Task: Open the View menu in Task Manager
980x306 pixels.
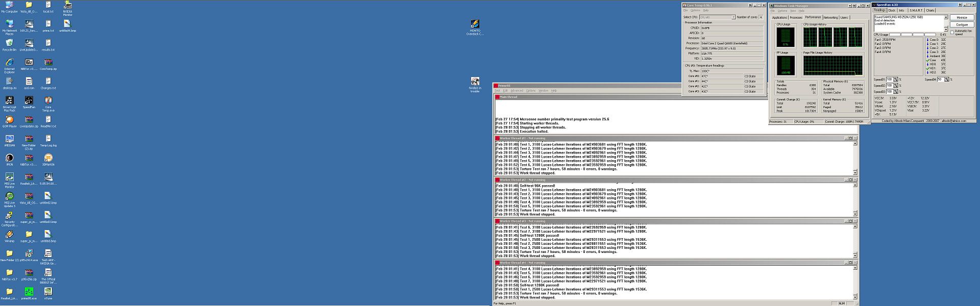Action: point(793,11)
